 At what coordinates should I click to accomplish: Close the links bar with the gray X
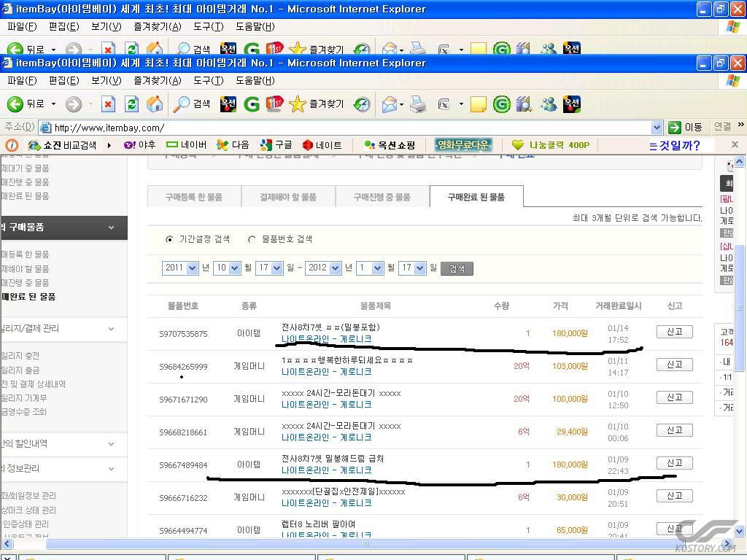735,144
